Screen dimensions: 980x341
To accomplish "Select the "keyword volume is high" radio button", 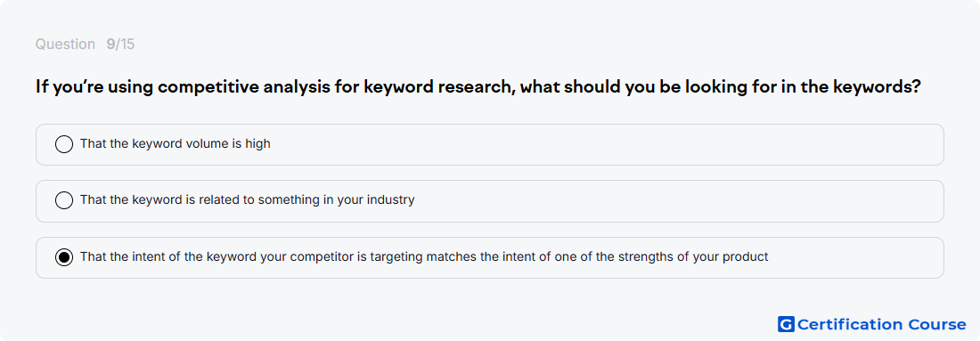I will point(64,144).
